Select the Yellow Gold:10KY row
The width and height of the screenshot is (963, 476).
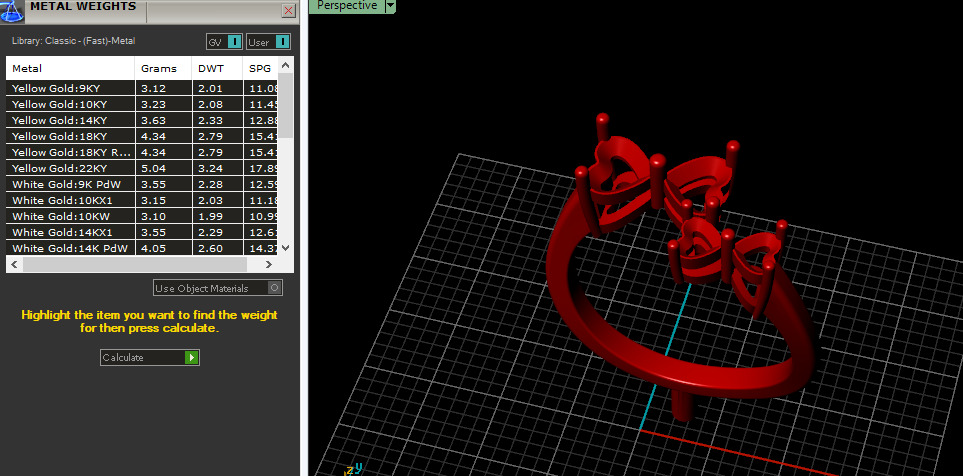click(x=142, y=104)
